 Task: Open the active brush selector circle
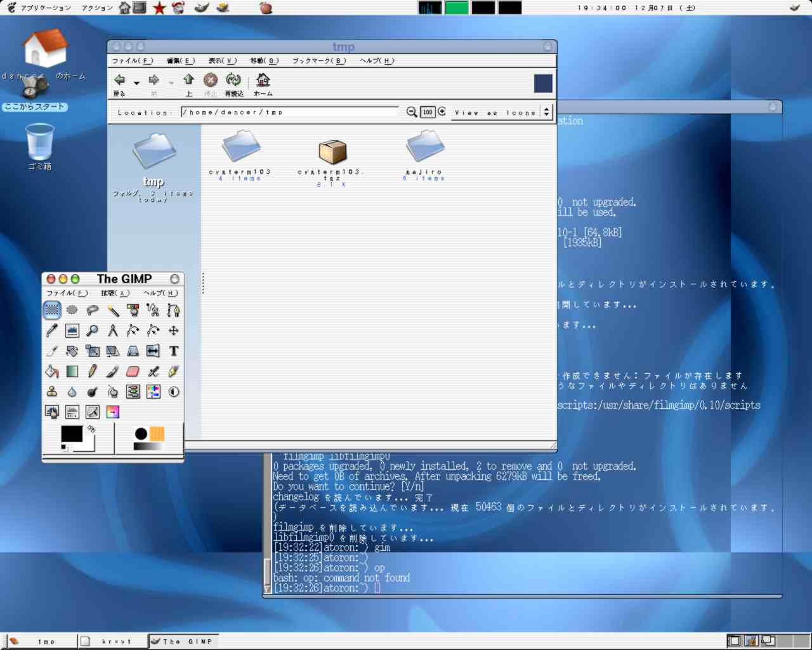coord(141,434)
